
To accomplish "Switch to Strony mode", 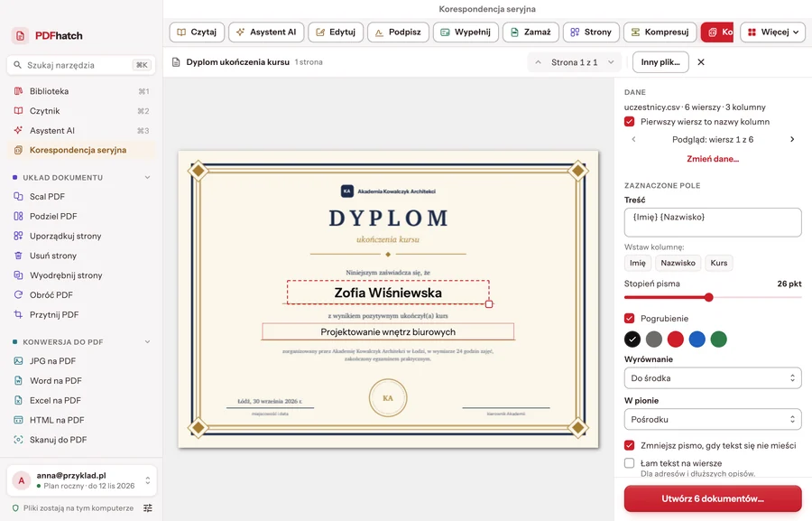I will (591, 33).
